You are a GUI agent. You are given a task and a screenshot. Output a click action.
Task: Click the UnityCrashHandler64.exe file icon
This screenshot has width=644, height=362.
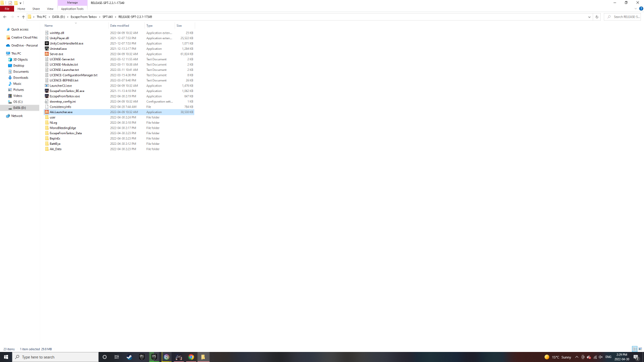tap(47, 43)
